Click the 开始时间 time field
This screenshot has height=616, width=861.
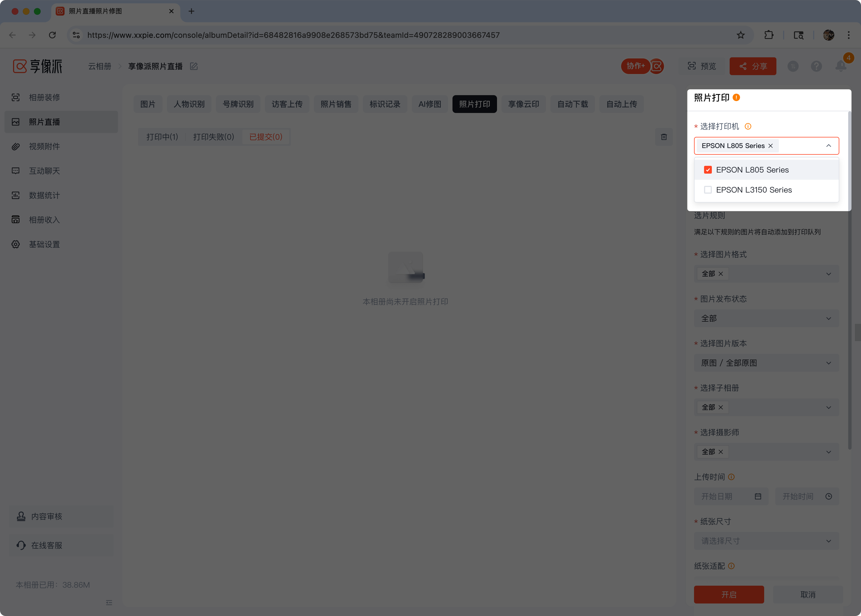(x=807, y=497)
